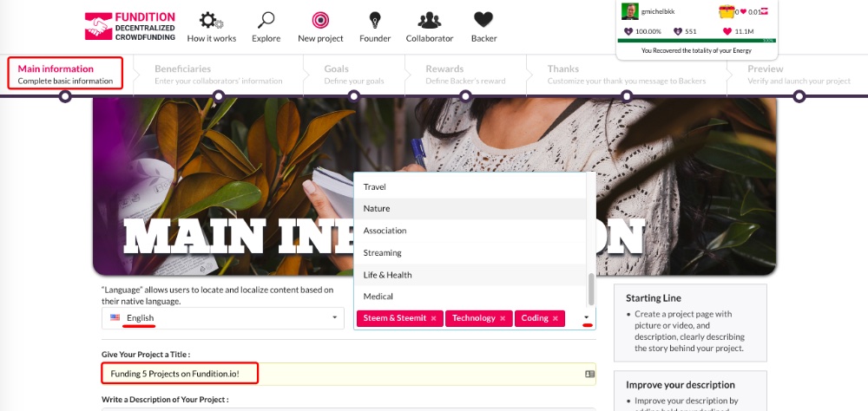Click the purple heart beside 551

coord(678,31)
